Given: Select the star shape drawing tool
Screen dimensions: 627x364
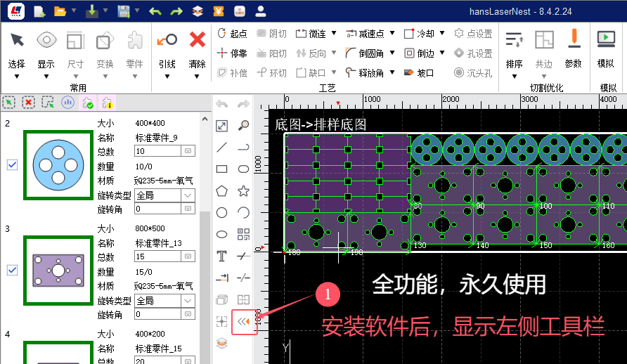Looking at the screenshot, I should pos(243,191).
